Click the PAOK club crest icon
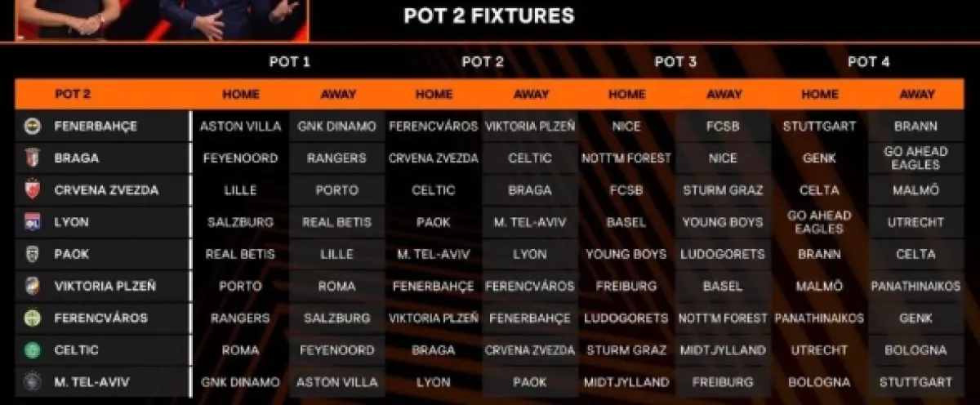The height and width of the screenshot is (405, 980). click(x=33, y=254)
